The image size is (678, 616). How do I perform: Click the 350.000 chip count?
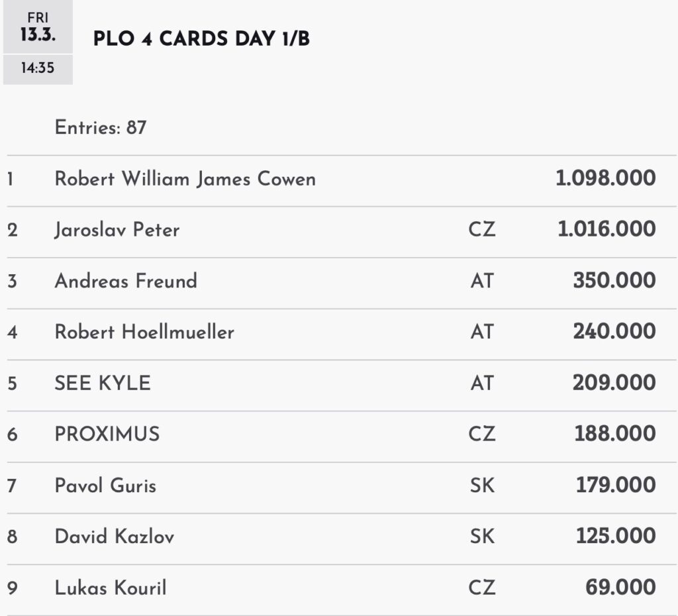[x=614, y=280]
